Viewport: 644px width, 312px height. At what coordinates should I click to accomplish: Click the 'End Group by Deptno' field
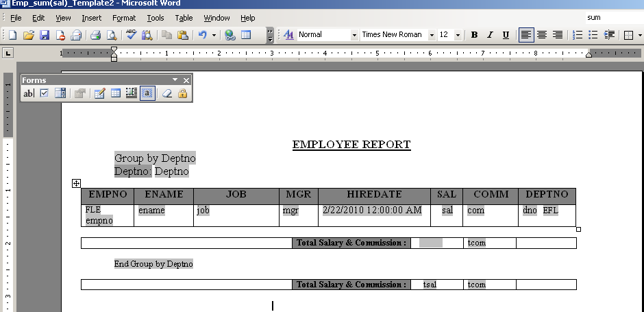(x=153, y=264)
